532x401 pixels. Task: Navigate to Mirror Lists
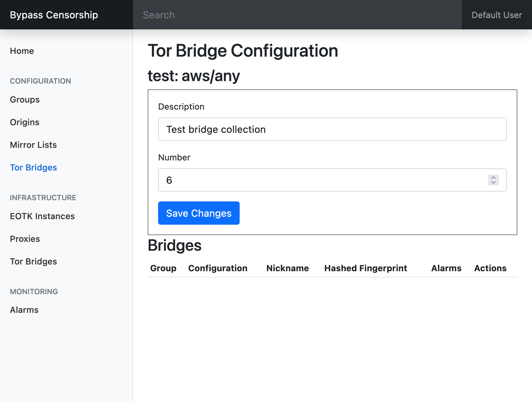pos(33,145)
